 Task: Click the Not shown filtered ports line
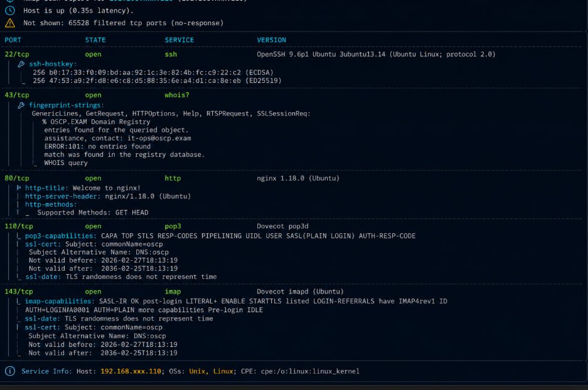tap(124, 23)
